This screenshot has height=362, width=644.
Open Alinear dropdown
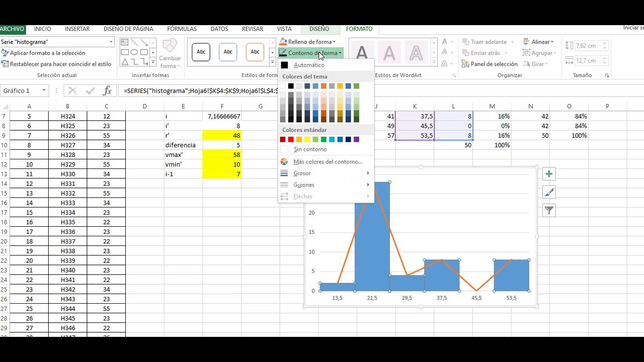pyautogui.click(x=539, y=42)
